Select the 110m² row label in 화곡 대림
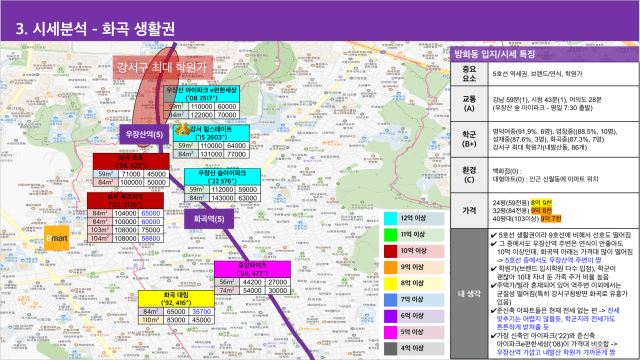This screenshot has height=360, width=640. pos(151,320)
